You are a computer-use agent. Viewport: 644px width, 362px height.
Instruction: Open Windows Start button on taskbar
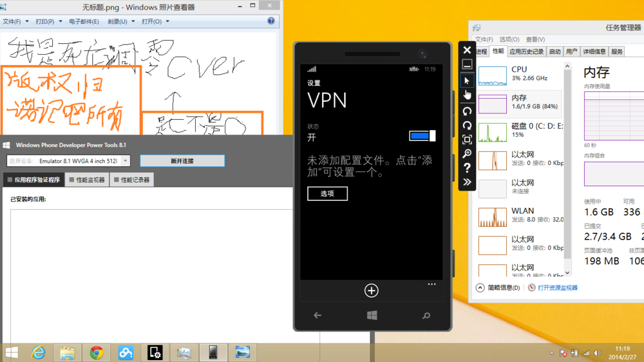coord(12,352)
